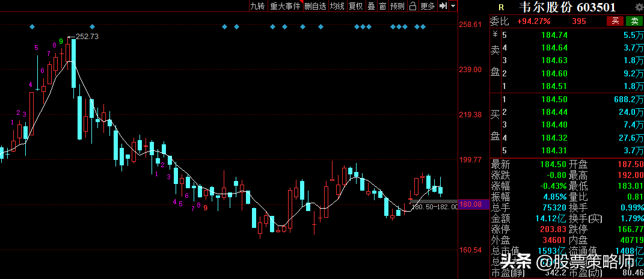Click the lock icon in chart toolbar

pos(412,6)
